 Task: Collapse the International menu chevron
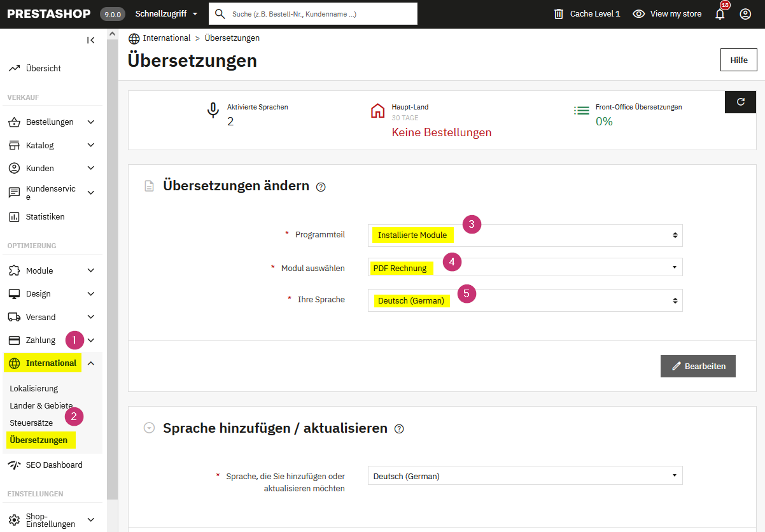[91, 363]
